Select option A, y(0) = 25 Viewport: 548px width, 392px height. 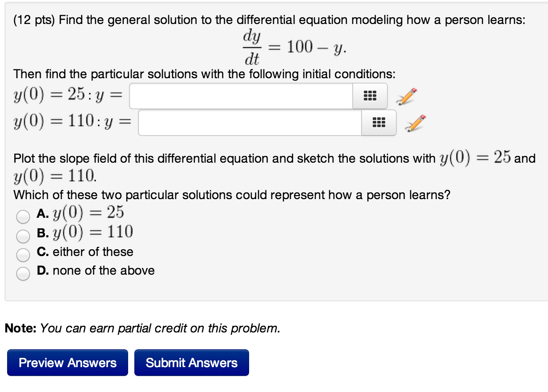pos(23,216)
